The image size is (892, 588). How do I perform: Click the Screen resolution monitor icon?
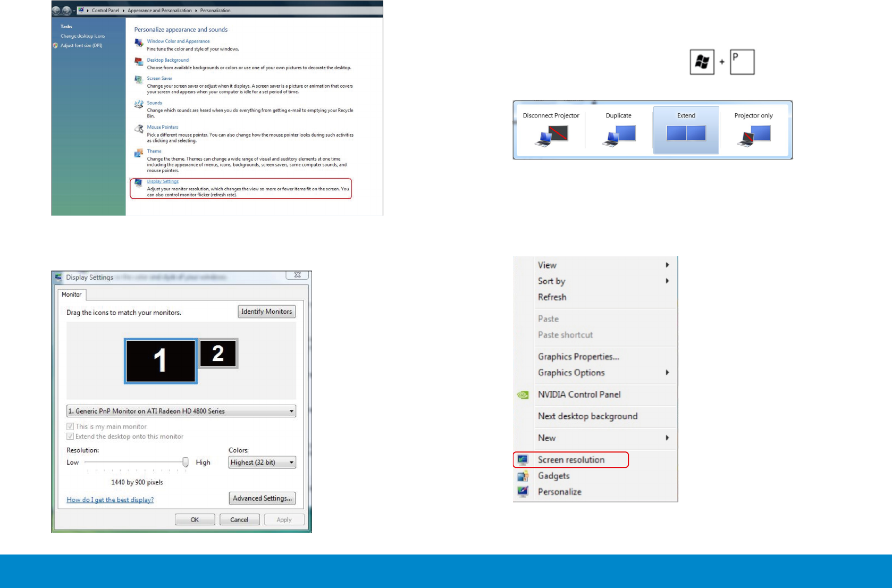(x=523, y=460)
